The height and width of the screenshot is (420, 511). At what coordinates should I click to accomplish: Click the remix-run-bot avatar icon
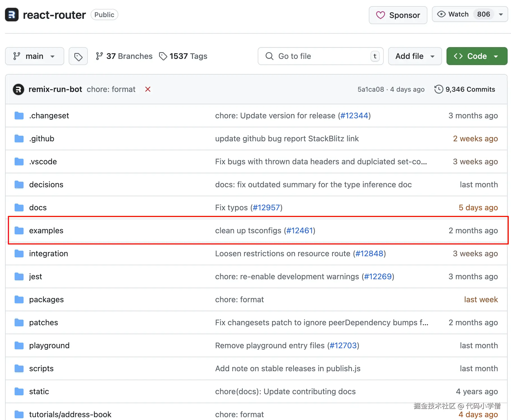click(x=19, y=89)
